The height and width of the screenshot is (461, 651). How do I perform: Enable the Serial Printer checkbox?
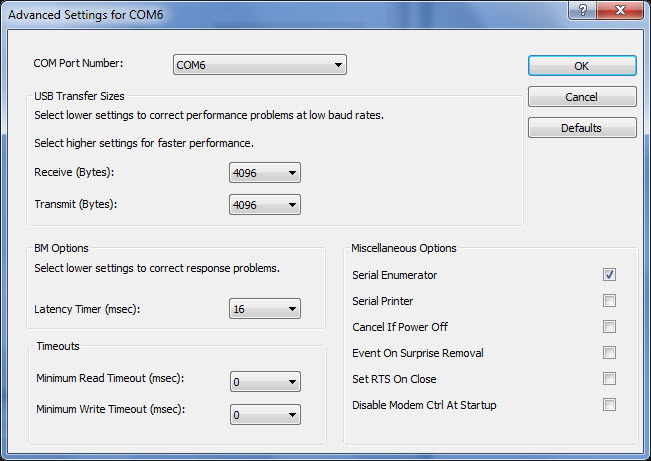click(x=609, y=301)
